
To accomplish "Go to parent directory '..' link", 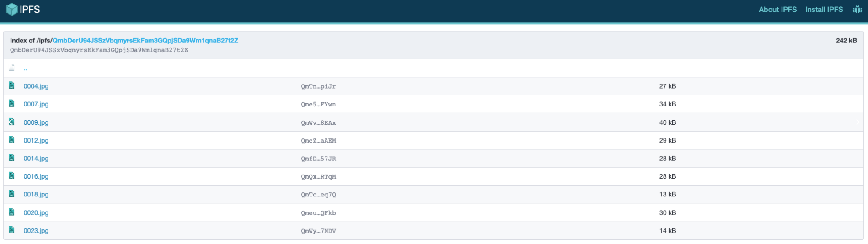I will tap(25, 68).
